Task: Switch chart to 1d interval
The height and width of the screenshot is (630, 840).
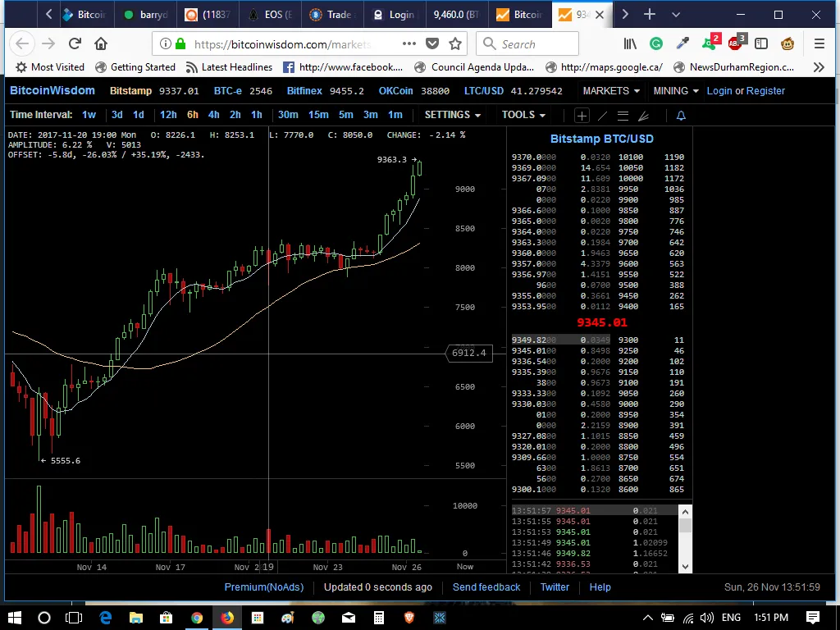Action: coord(138,115)
